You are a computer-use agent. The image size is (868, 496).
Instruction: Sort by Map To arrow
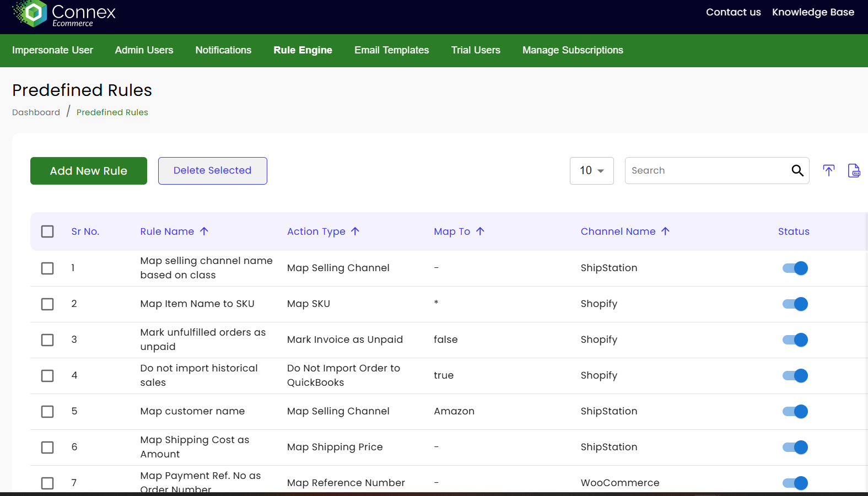(x=480, y=231)
